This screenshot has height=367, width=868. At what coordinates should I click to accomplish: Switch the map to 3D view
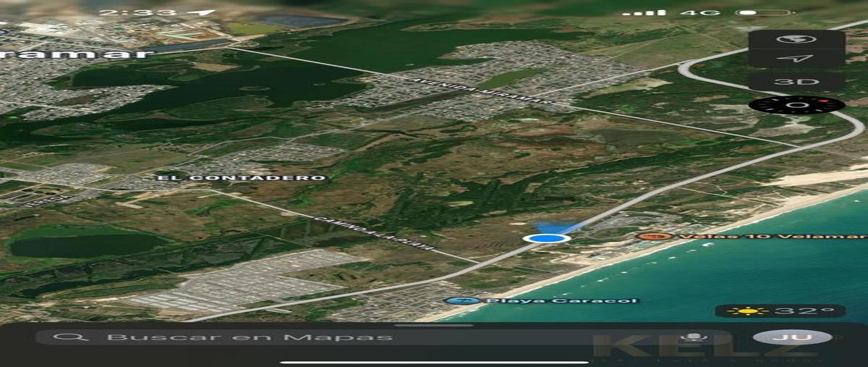point(796,81)
